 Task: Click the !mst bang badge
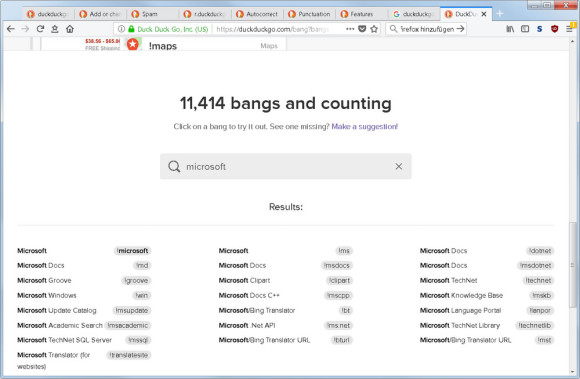(544, 340)
